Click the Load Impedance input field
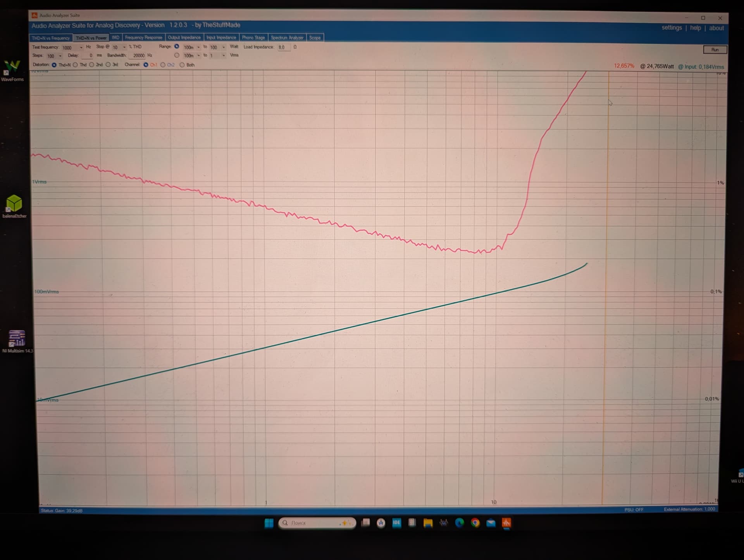 (283, 47)
